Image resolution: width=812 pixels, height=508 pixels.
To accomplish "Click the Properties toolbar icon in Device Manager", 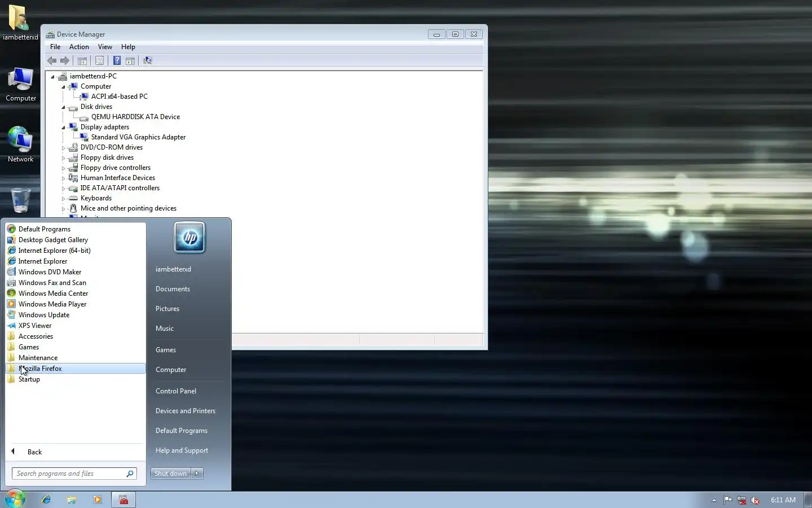I will [x=100, y=60].
